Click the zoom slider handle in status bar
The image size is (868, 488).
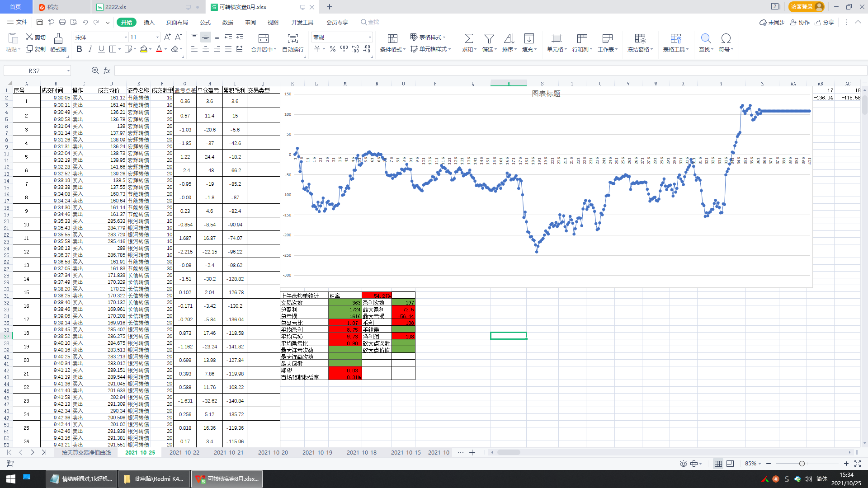(802, 464)
